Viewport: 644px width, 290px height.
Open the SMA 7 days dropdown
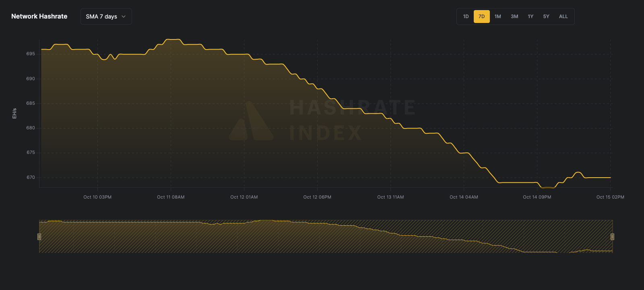click(x=106, y=17)
